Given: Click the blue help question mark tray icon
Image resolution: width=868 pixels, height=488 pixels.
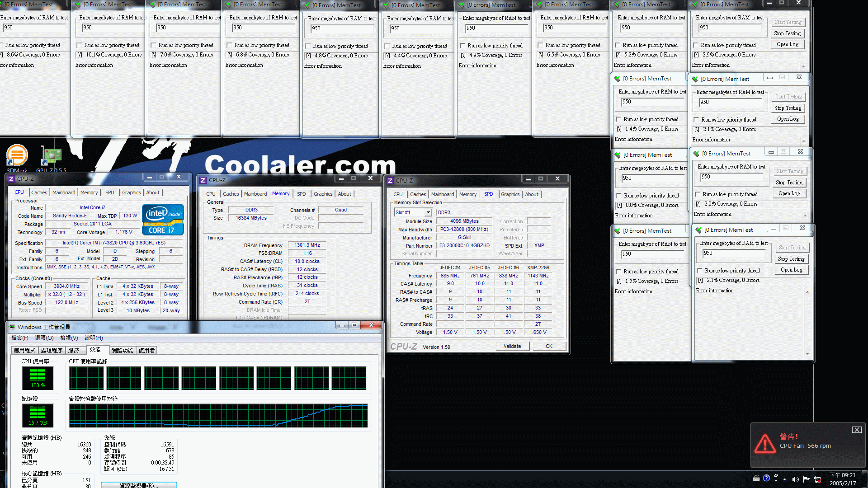Looking at the screenshot, I should (766, 479).
